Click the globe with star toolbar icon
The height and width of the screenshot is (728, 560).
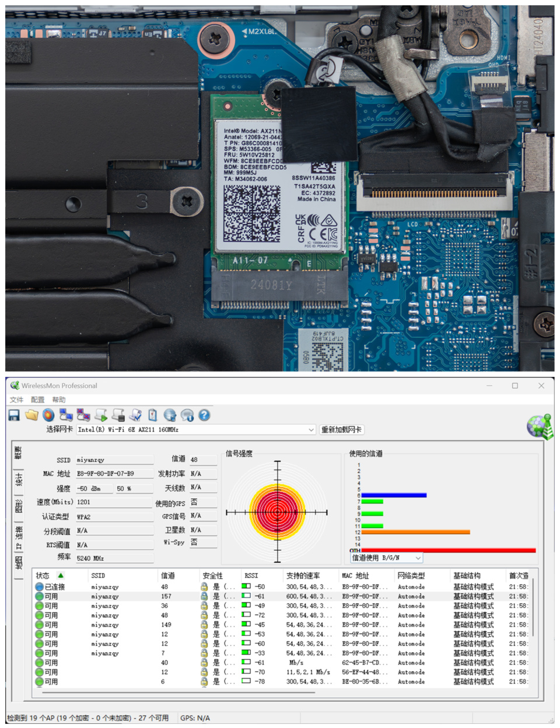[x=170, y=415]
